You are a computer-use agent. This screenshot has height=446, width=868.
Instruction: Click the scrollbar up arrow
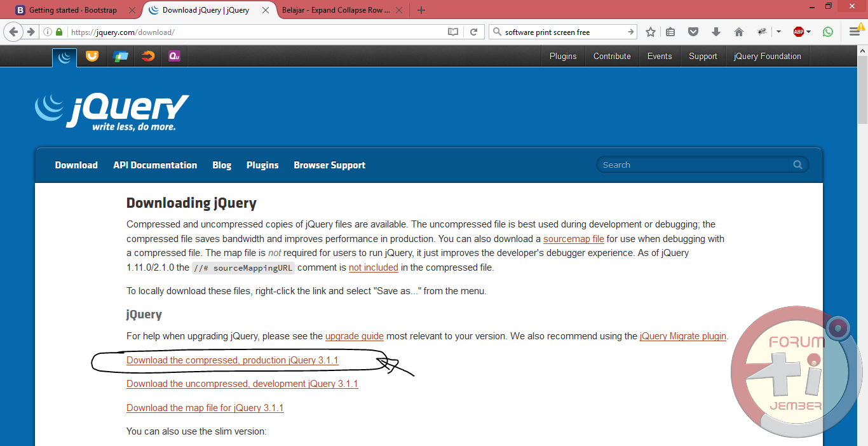click(x=862, y=50)
